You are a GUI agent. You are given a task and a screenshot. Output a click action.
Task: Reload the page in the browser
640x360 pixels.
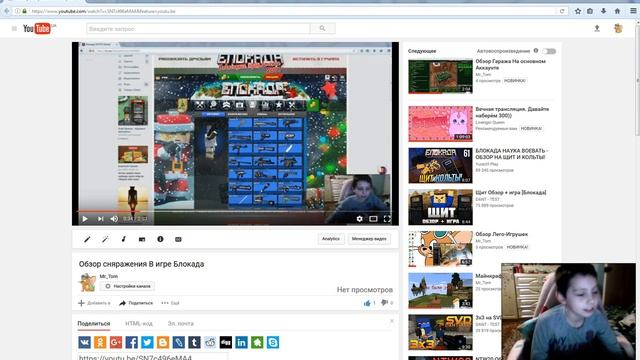562,11
